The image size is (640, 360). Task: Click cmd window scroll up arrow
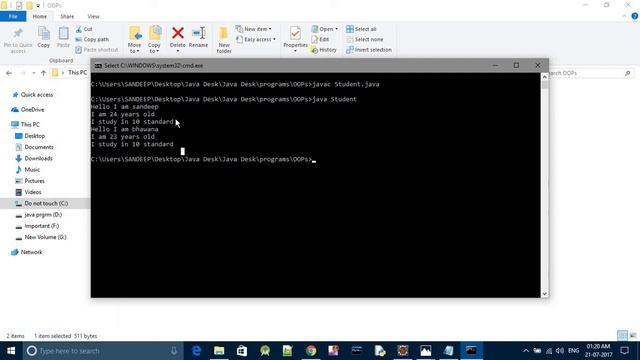click(x=545, y=77)
